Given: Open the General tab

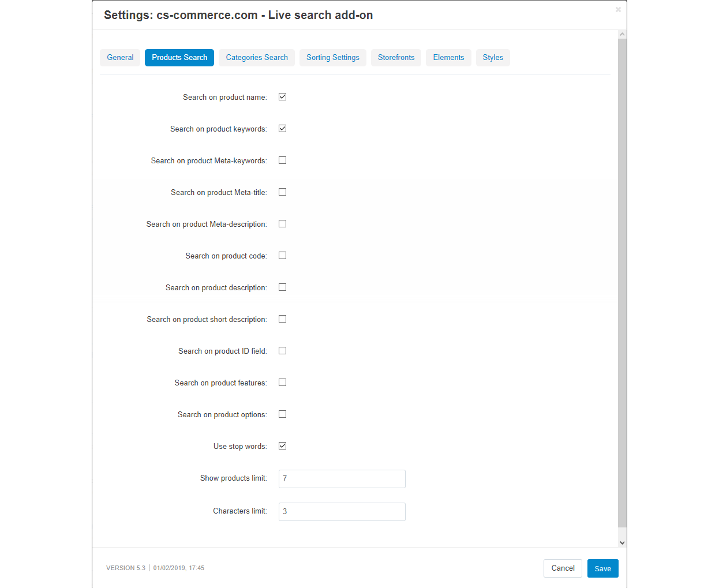Looking at the screenshot, I should coord(120,58).
